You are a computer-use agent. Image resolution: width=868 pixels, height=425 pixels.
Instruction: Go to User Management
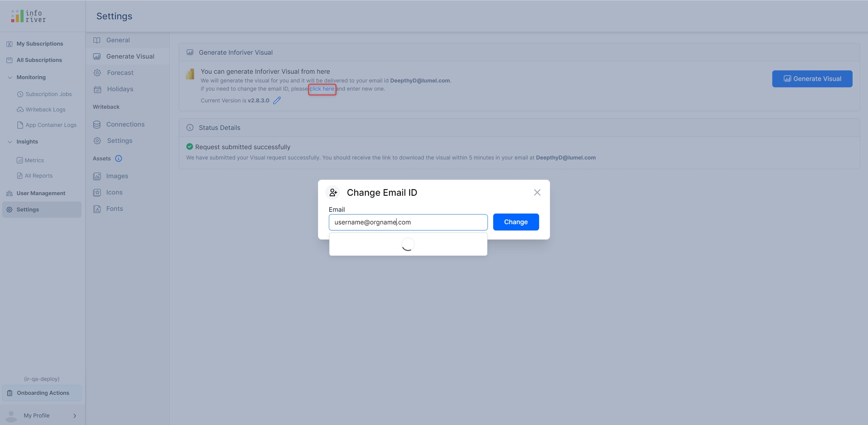[x=41, y=193]
